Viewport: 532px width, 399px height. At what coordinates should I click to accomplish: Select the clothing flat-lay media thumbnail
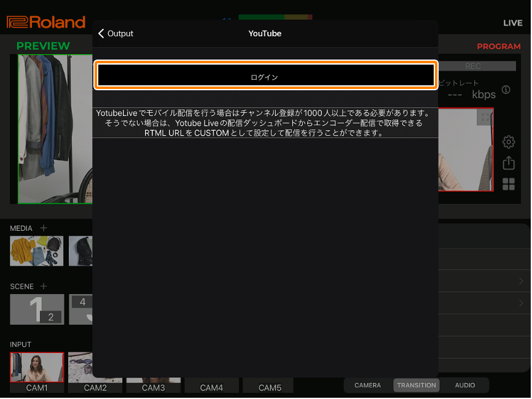click(37, 251)
